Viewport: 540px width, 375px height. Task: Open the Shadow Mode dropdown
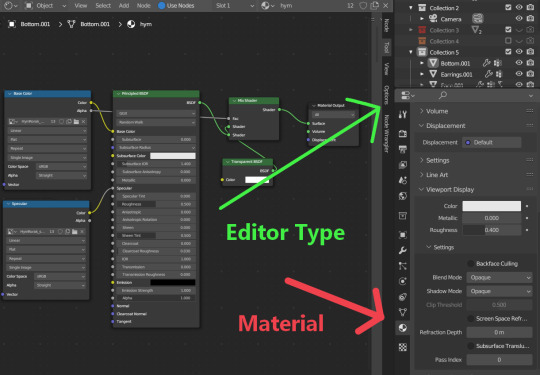coord(499,291)
